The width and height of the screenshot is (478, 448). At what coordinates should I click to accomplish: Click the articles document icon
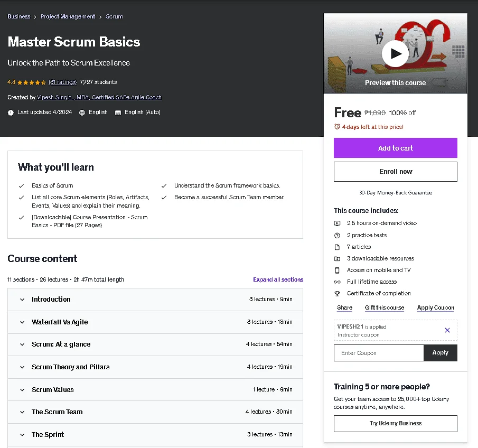pyautogui.click(x=337, y=247)
